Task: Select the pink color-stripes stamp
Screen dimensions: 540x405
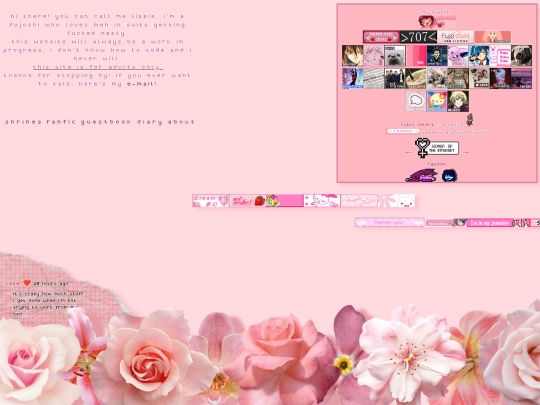Action: click(416, 55)
